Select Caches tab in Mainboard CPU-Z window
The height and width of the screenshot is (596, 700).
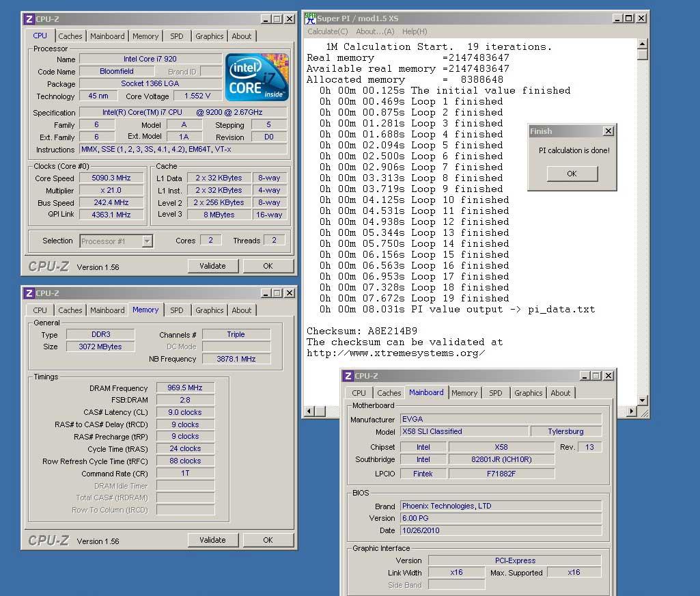(389, 393)
